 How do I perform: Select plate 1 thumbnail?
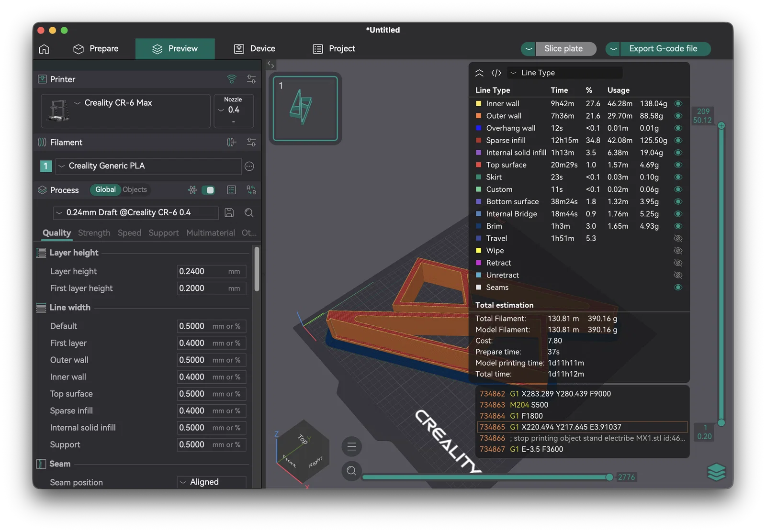point(305,109)
